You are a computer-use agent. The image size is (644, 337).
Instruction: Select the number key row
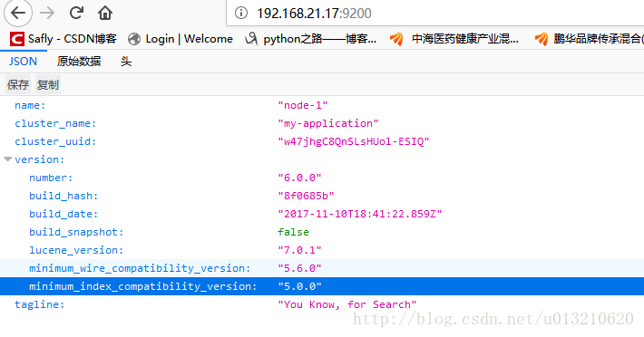click(51, 178)
